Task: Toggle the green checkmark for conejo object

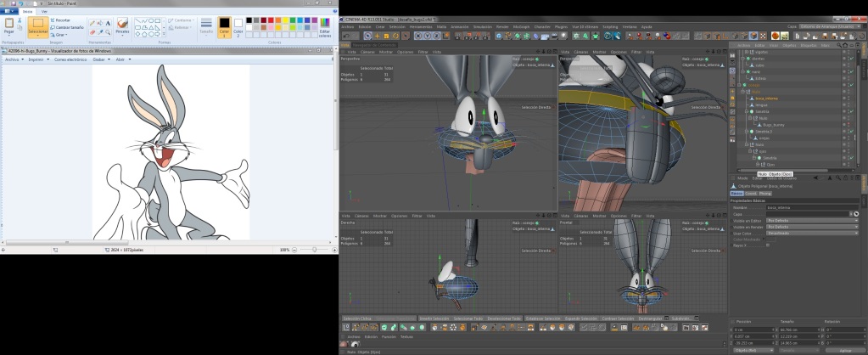Action: [x=851, y=85]
